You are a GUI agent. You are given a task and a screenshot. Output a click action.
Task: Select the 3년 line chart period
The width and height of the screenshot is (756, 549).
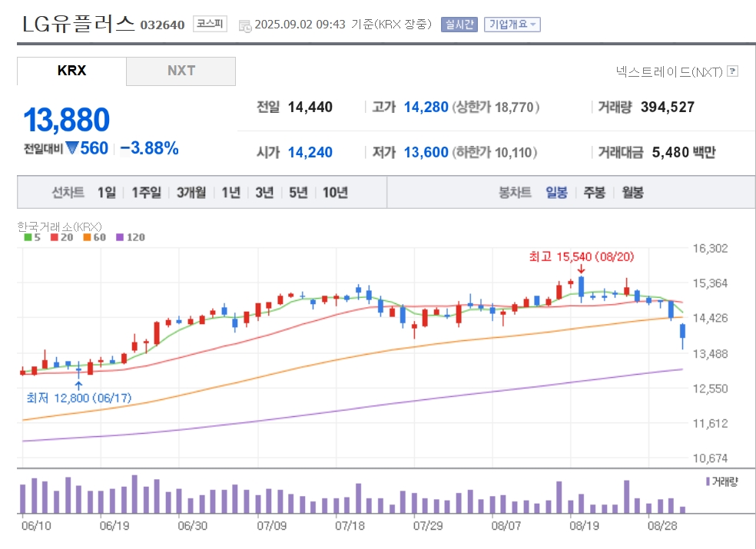pos(265,193)
